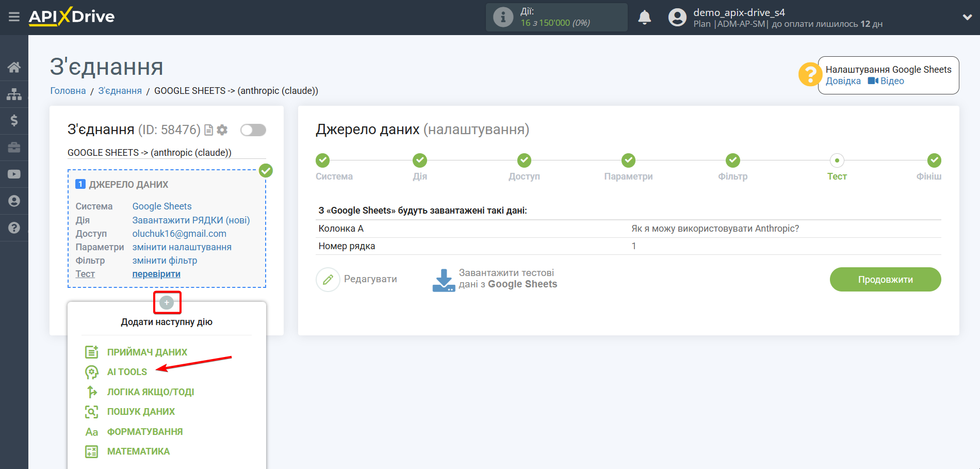Go to the Фільтр step in the progress bar
This screenshot has width=980, height=469.
point(732,161)
